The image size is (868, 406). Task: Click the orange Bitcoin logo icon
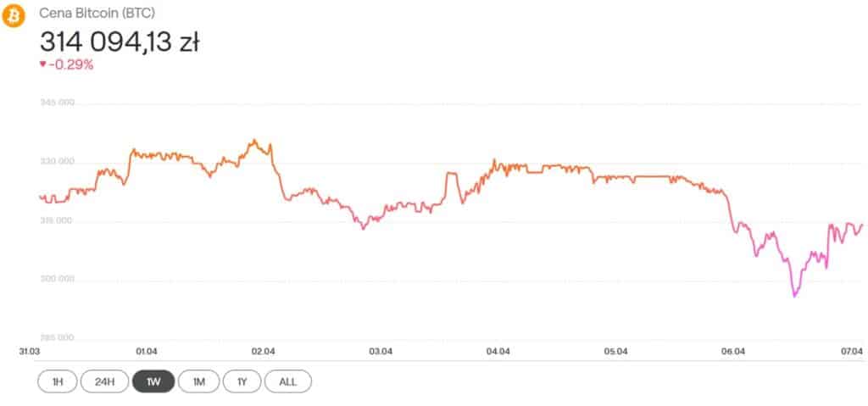tap(14, 15)
